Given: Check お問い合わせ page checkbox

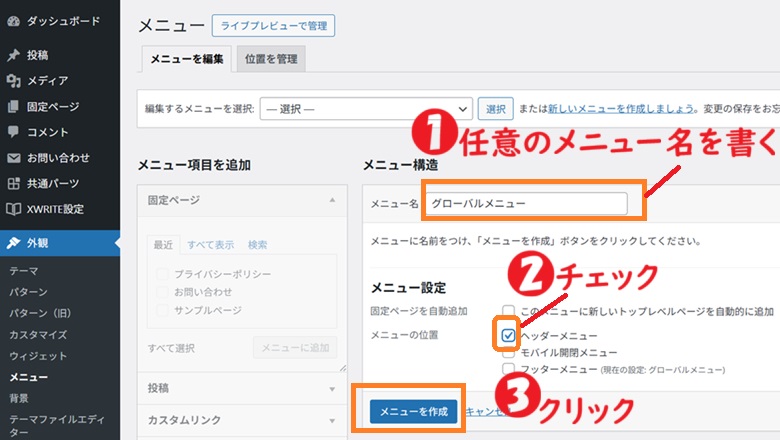Looking at the screenshot, I should click(162, 292).
